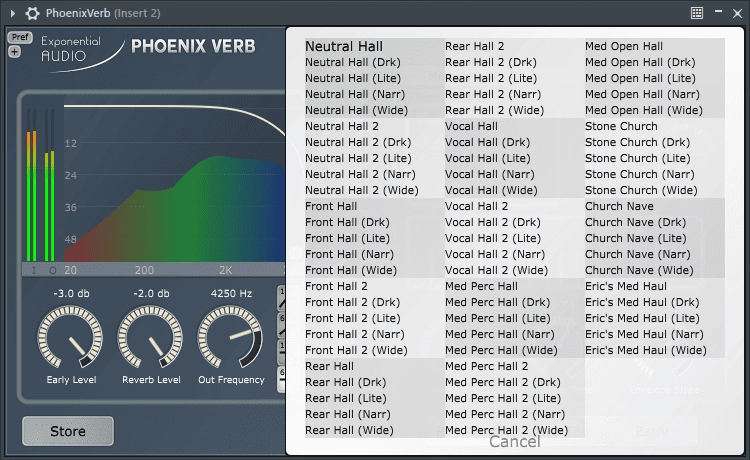
Task: Pick Med Perc Hall (Wide) preset
Action: pos(501,350)
